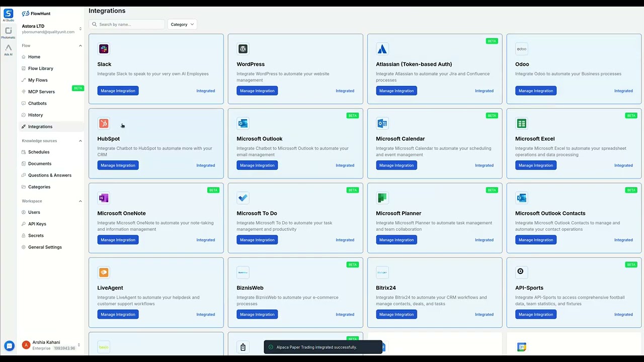
Task: Click Manage Integration for API-Sports
Action: point(536,314)
